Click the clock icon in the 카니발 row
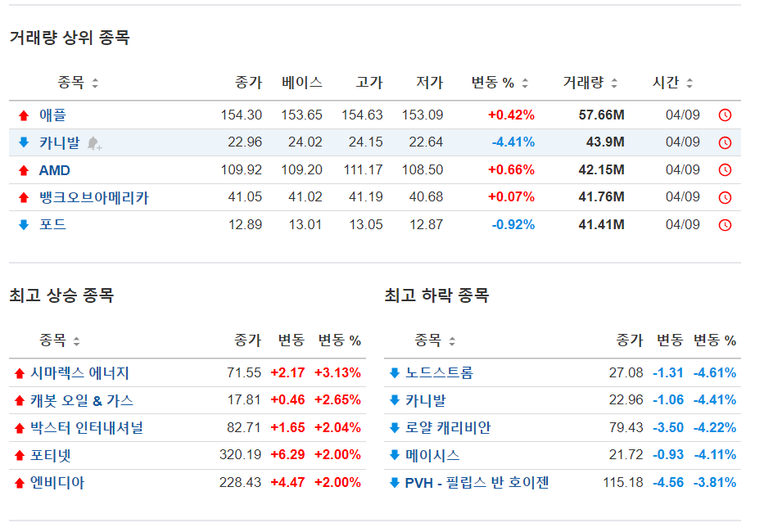764x532 pixels. point(725,142)
